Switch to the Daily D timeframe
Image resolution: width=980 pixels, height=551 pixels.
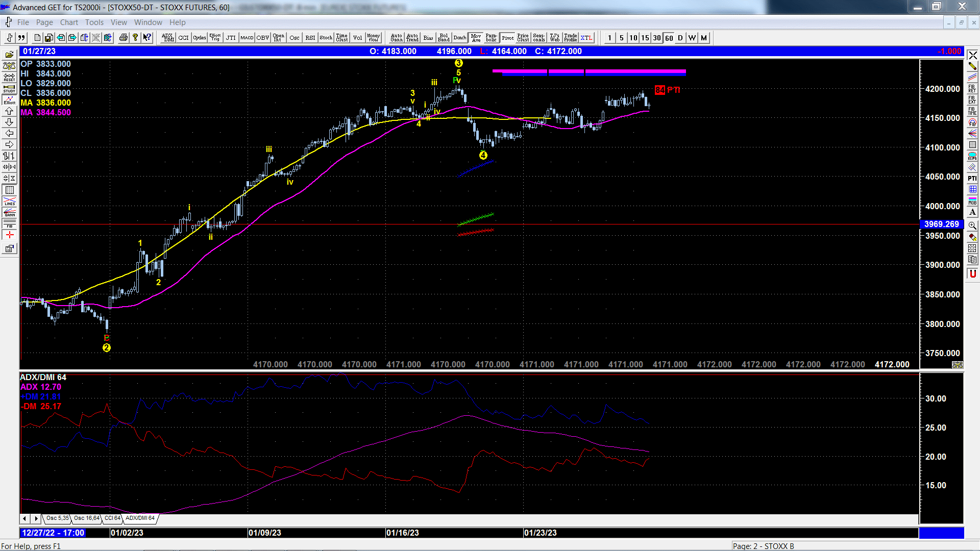[x=680, y=38]
